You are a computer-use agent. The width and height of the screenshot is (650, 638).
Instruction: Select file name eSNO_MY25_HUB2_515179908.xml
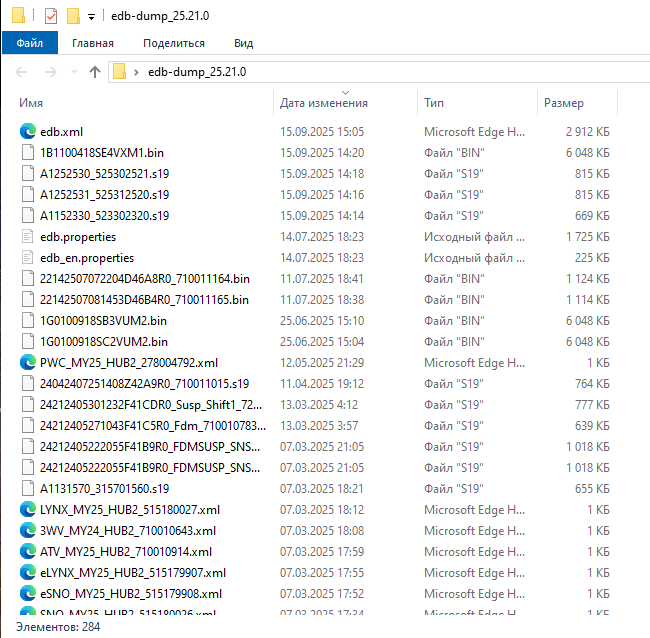tap(131, 594)
